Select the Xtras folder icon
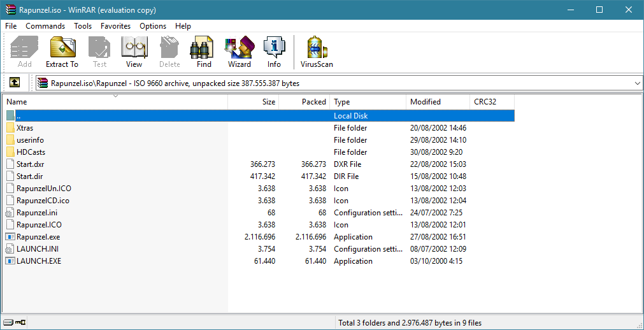This screenshot has width=644, height=330. click(11, 128)
